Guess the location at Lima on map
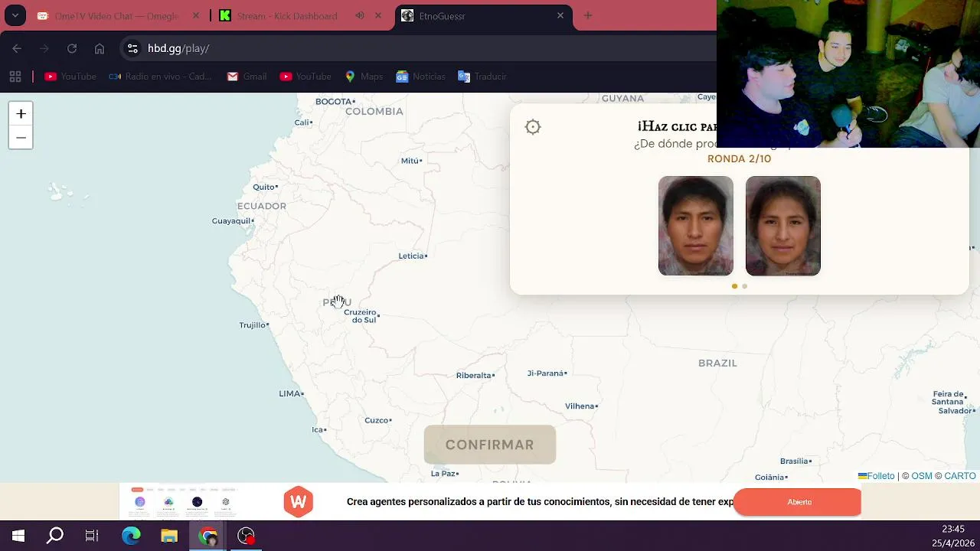 pyautogui.click(x=291, y=393)
